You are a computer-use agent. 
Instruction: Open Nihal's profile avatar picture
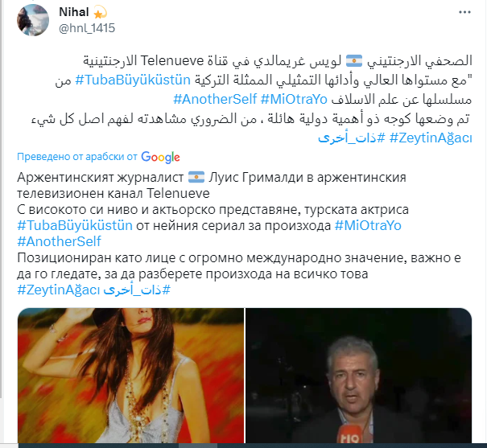[33, 20]
